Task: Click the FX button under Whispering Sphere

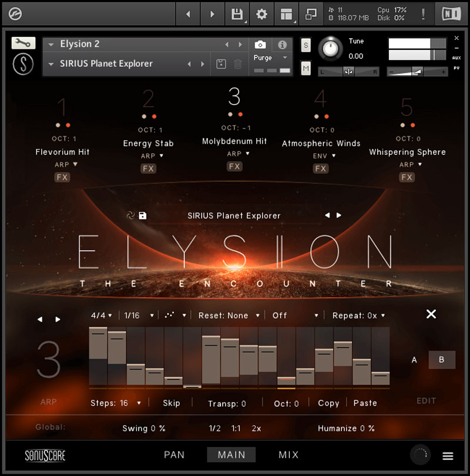Action: (407, 177)
